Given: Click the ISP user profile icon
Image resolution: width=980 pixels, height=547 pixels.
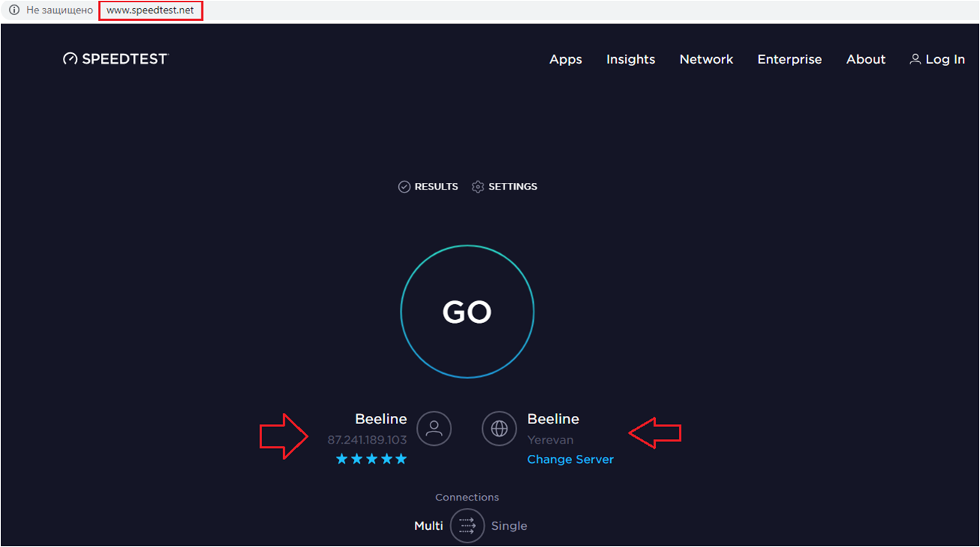Looking at the screenshot, I should [433, 429].
